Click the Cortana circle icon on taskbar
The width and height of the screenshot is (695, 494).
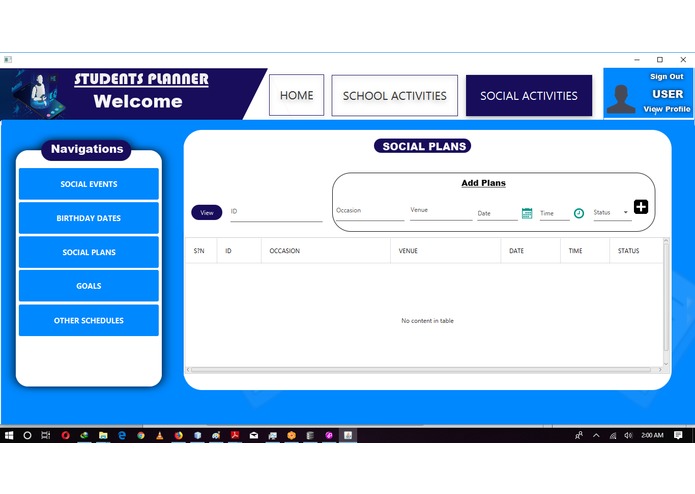coord(27,435)
